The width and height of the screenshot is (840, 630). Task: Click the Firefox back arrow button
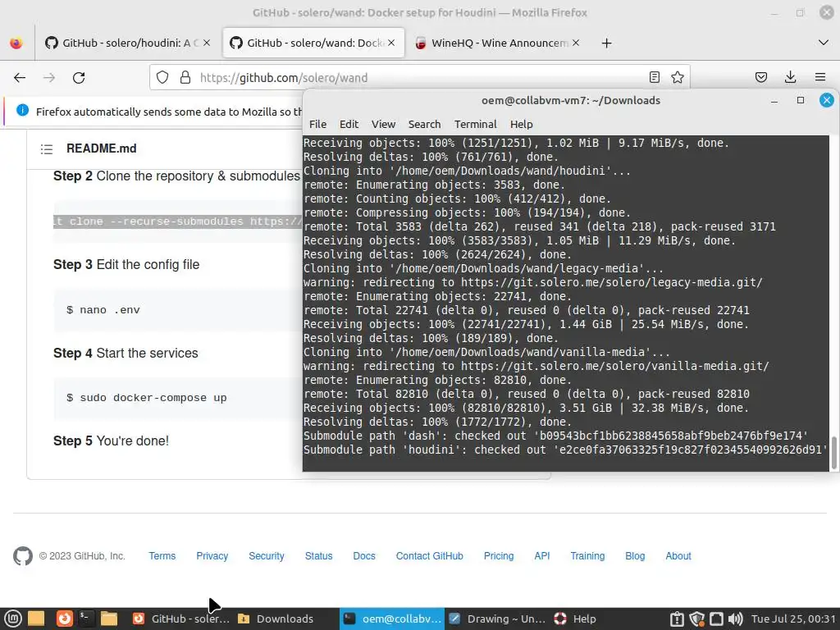(20, 78)
